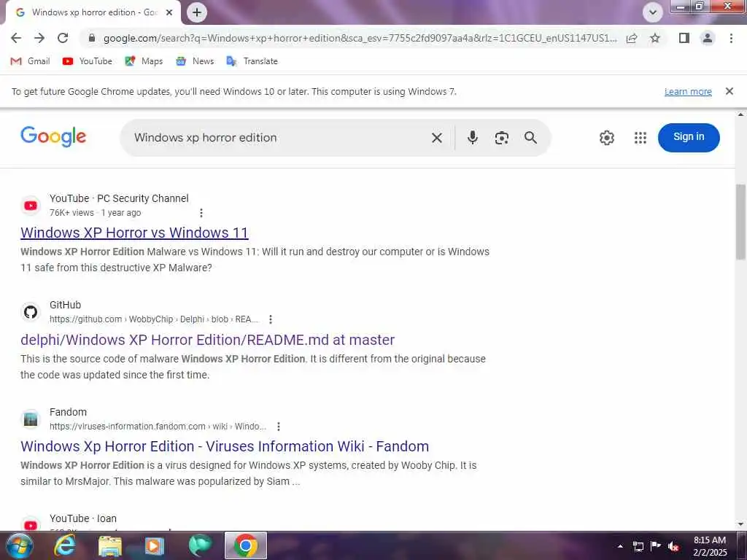This screenshot has width=747, height=560.
Task: Open the News bookmark
Action: pos(195,61)
